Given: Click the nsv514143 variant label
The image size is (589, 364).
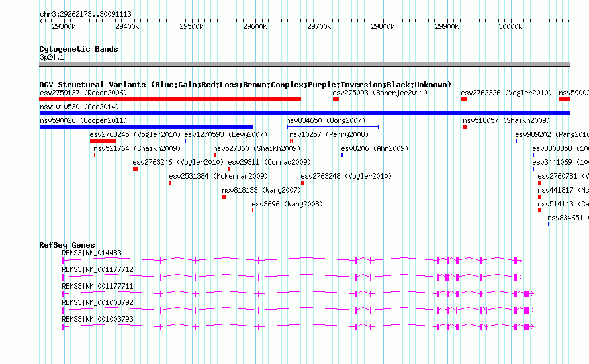Looking at the screenshot, I should (x=563, y=204).
